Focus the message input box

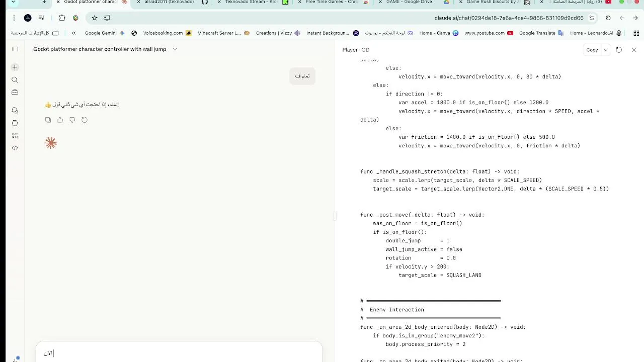pos(179,352)
